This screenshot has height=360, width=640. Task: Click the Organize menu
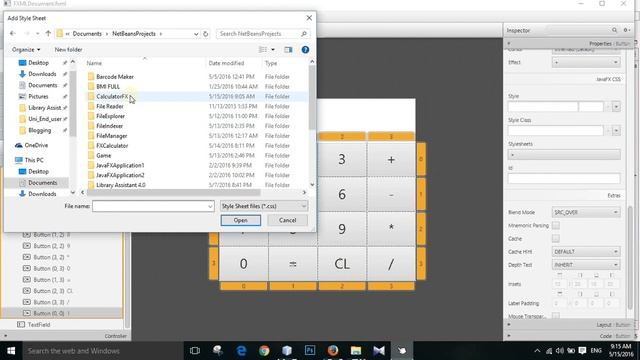click(x=26, y=49)
